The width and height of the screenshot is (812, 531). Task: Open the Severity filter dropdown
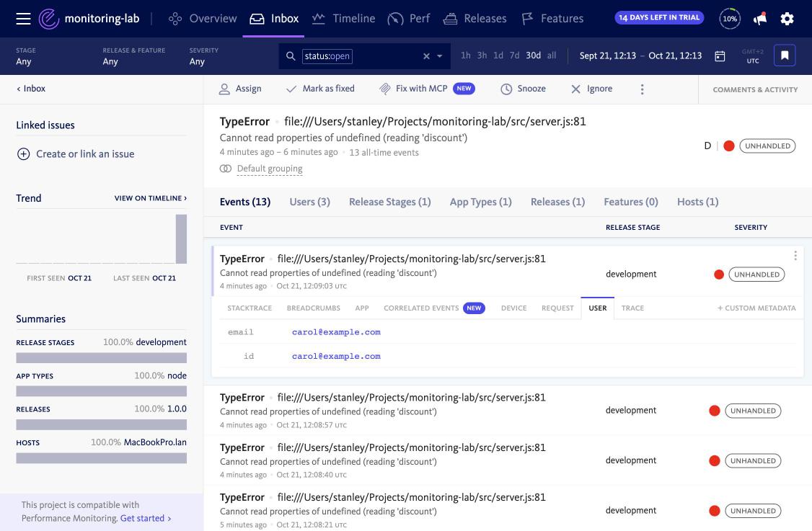[203, 56]
